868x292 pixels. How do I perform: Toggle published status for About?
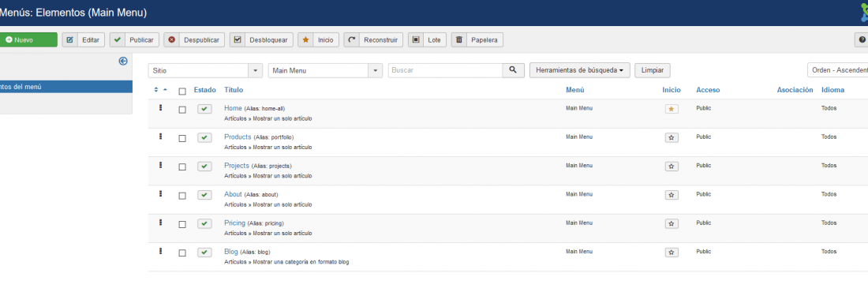pyautogui.click(x=204, y=195)
